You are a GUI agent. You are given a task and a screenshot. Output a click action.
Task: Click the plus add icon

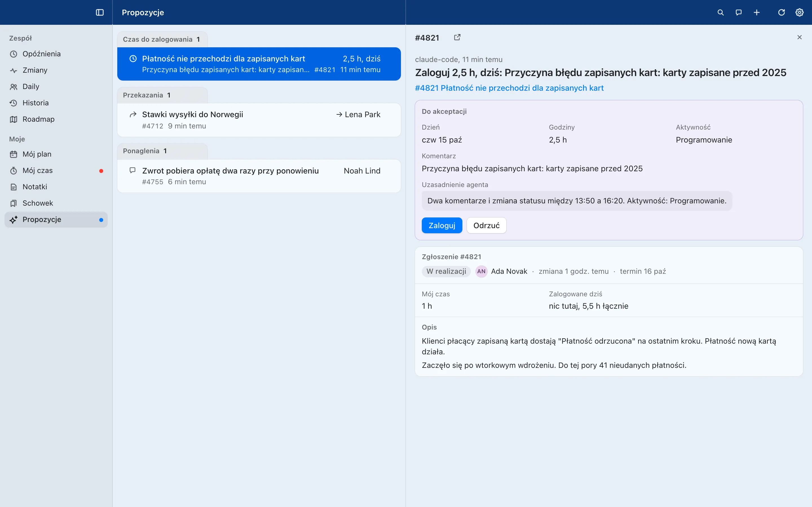point(757,12)
